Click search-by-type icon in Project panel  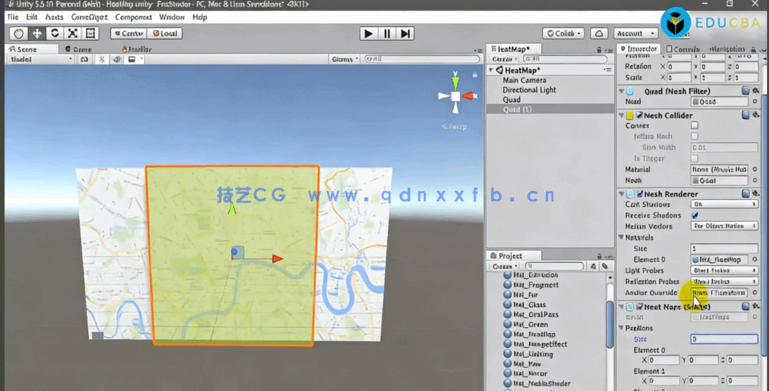[x=593, y=266]
